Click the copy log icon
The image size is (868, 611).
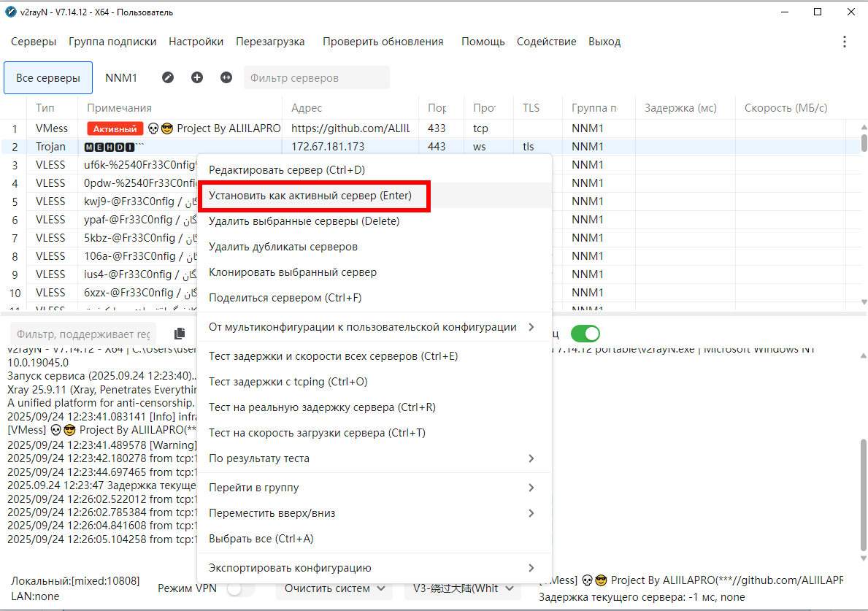pyautogui.click(x=180, y=334)
